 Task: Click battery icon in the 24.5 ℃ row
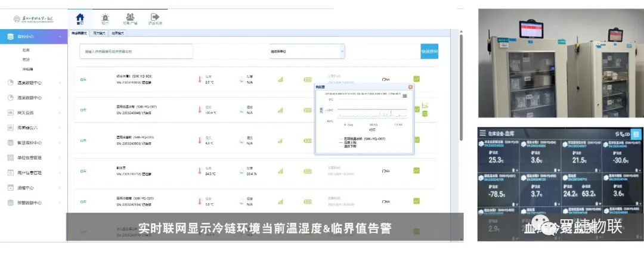(308, 171)
